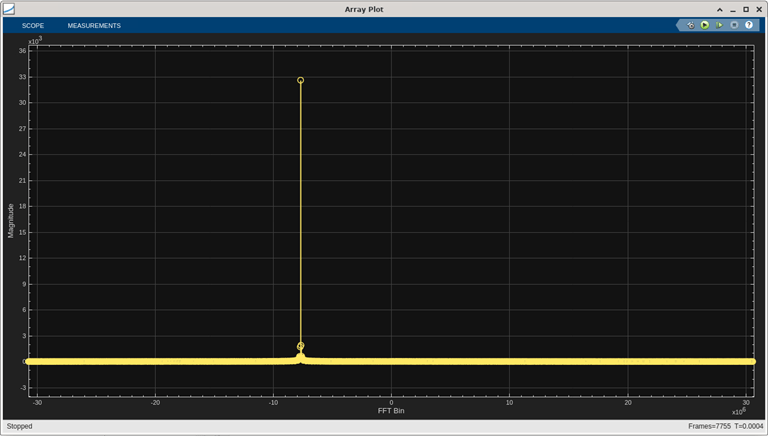This screenshot has height=436, width=768.
Task: Click the Stopped status text
Action: click(x=20, y=426)
